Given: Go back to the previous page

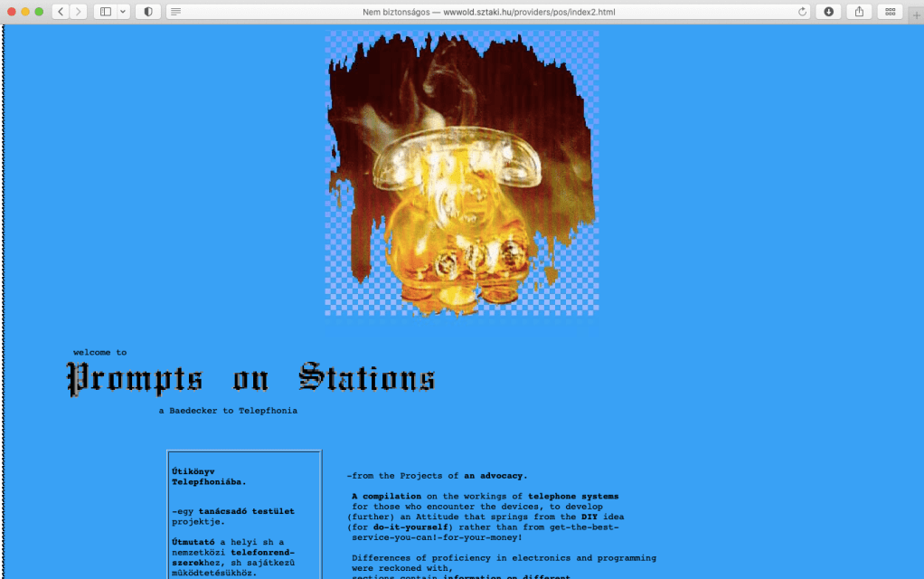Looking at the screenshot, I should pos(61,12).
